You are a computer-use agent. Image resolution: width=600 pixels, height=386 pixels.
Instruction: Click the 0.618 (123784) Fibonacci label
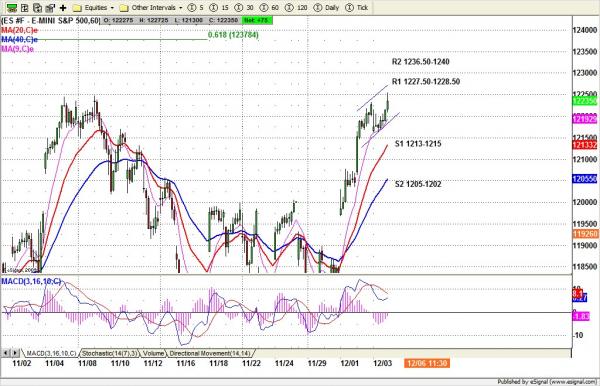click(233, 35)
